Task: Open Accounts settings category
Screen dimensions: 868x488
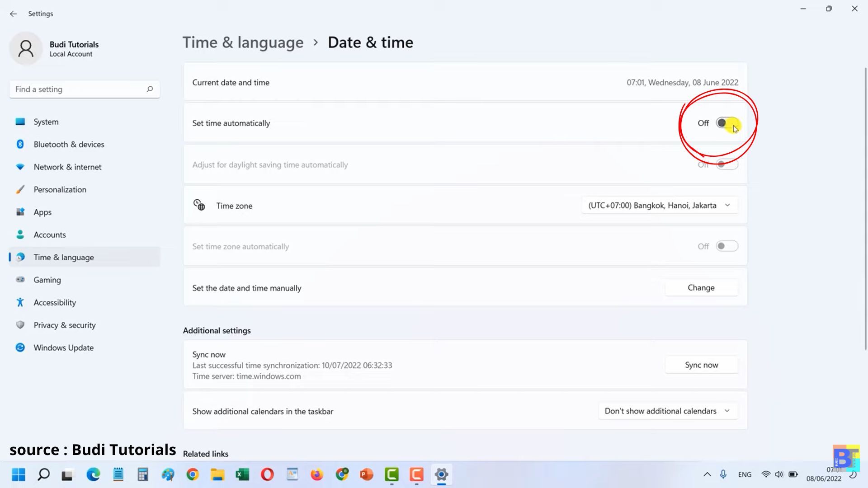Action: pos(84,235)
